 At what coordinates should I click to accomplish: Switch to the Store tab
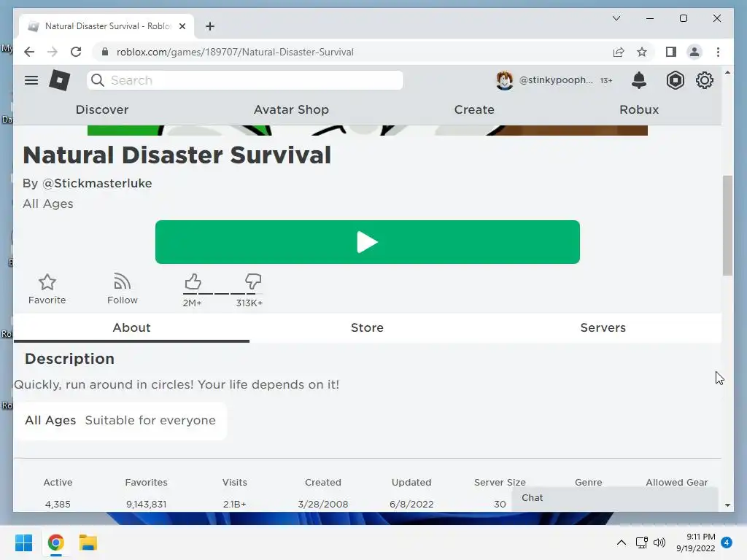tap(368, 327)
